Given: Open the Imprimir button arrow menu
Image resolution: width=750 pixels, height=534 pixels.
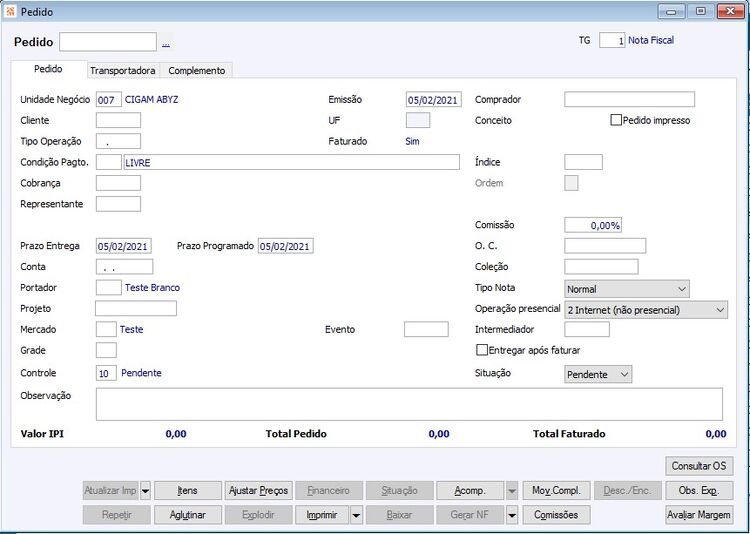Looking at the screenshot, I should [356, 515].
